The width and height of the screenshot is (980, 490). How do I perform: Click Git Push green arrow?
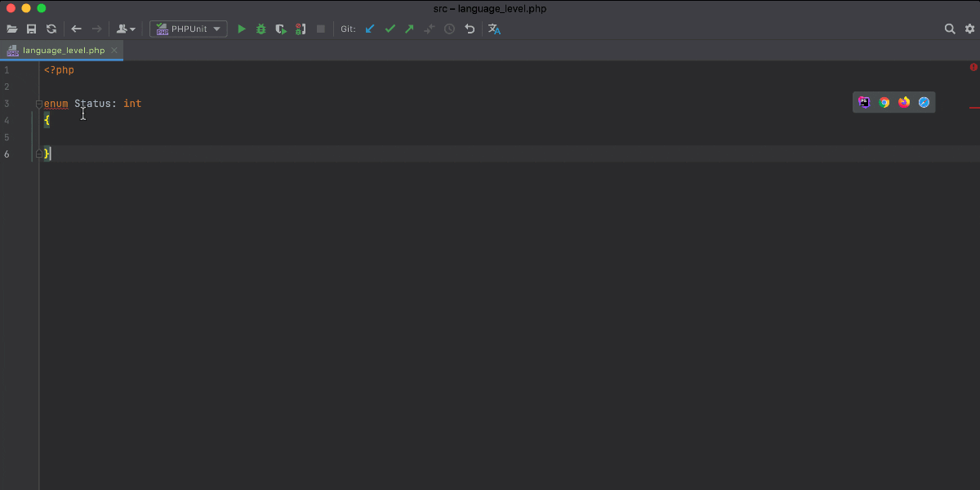pyautogui.click(x=409, y=29)
